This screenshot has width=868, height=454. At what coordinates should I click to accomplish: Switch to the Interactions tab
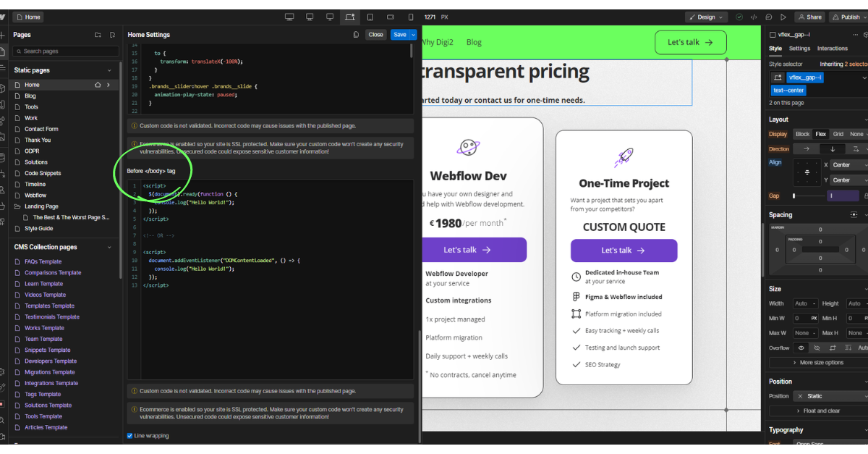(833, 49)
